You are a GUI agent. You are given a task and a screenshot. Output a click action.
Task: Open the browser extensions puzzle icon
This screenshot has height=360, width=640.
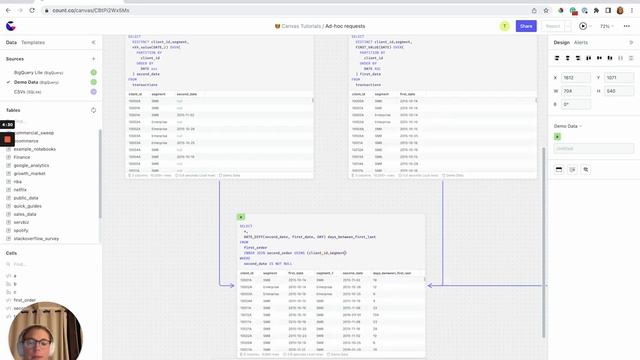click(596, 10)
